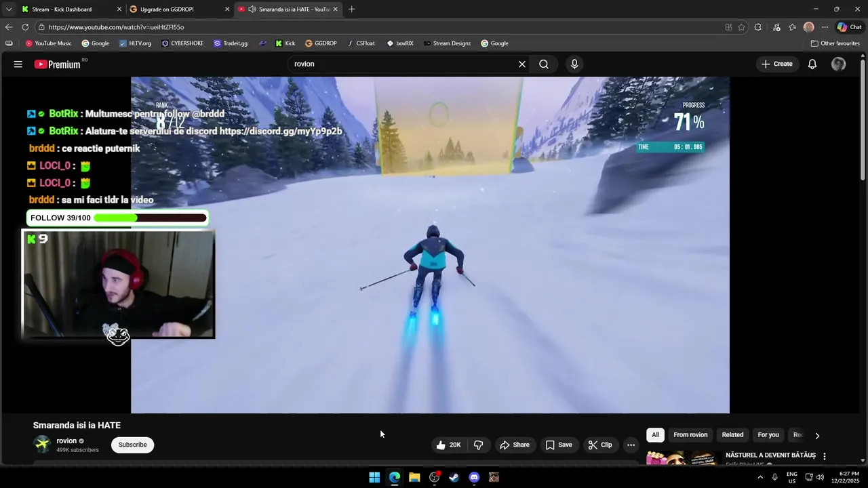
Task: Go back with browser back arrow
Action: (9, 27)
